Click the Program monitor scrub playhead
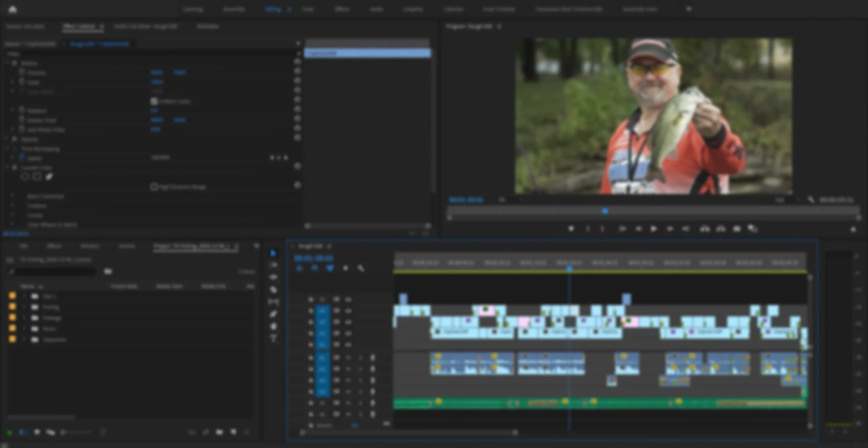The height and width of the screenshot is (448, 868). coord(605,211)
